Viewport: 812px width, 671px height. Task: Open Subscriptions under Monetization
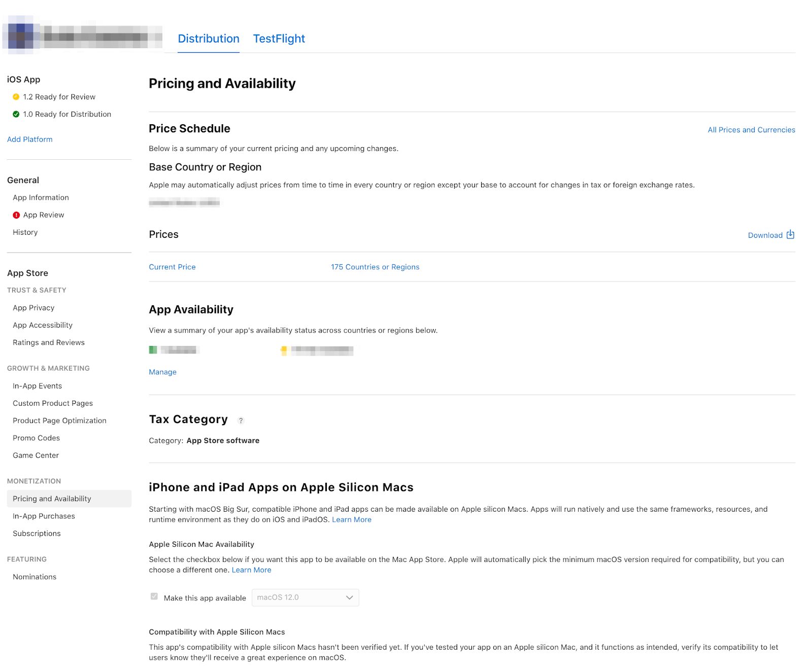point(37,534)
